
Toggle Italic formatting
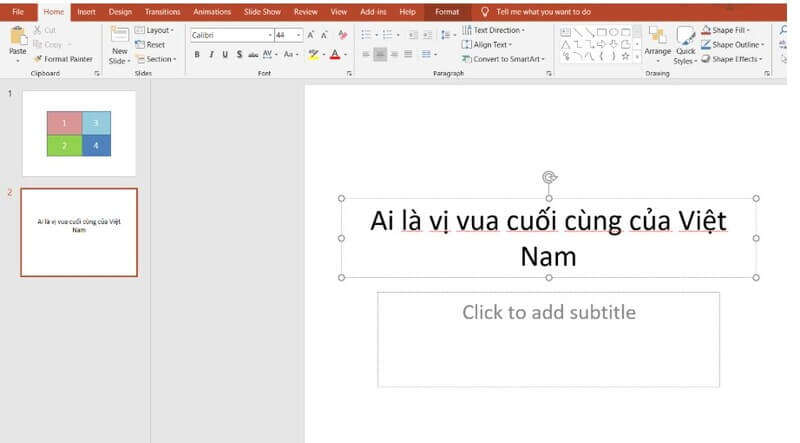tap(211, 55)
